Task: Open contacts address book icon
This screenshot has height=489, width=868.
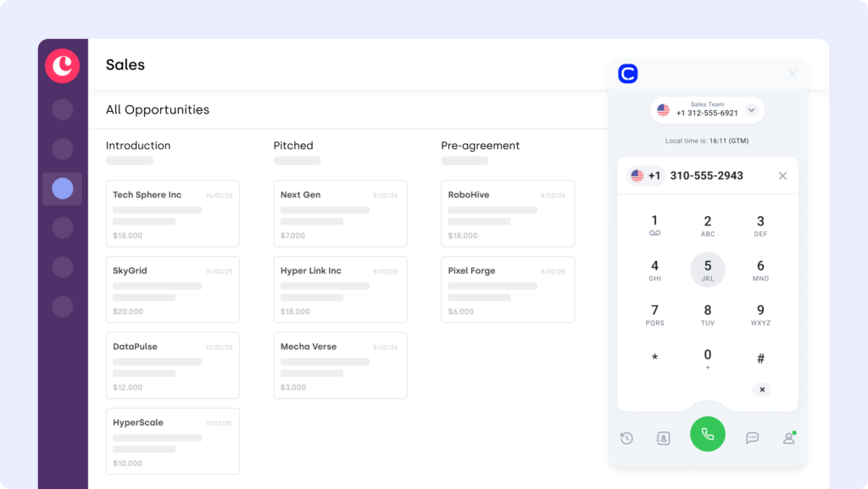Action: [x=663, y=438]
